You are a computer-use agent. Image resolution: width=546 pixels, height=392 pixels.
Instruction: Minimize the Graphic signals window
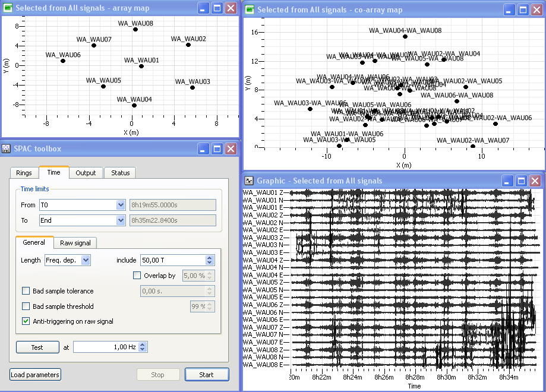[x=507, y=181]
